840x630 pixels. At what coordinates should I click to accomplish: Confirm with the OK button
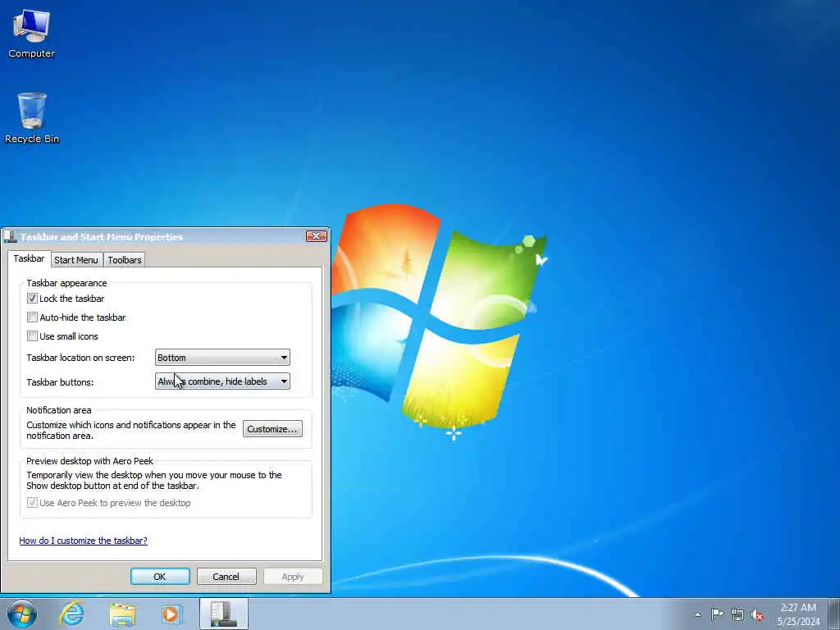(x=160, y=577)
